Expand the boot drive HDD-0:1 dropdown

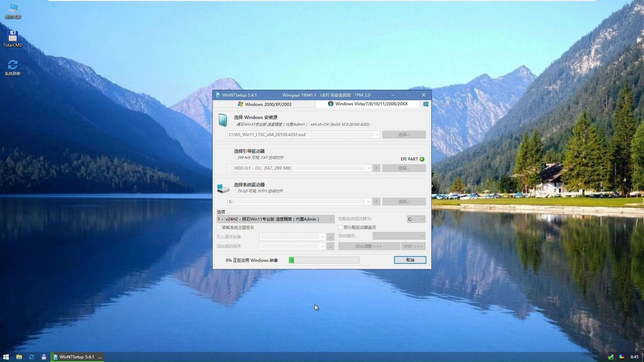368,168
